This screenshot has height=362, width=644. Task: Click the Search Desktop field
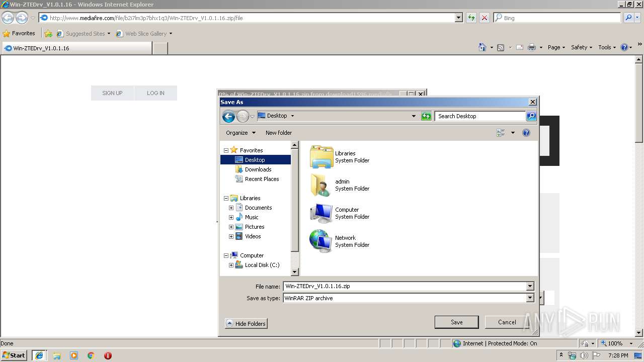point(480,116)
